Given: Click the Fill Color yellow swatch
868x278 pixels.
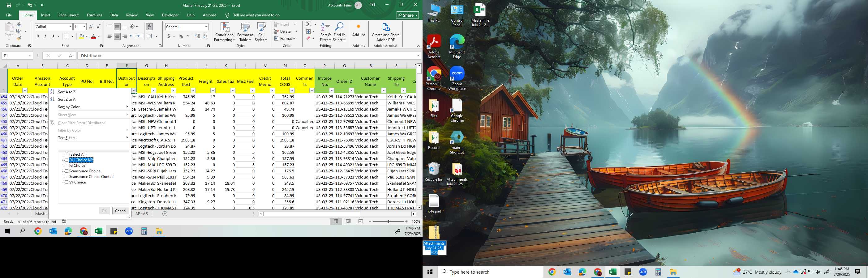Looking at the screenshot, I should coord(81,36).
